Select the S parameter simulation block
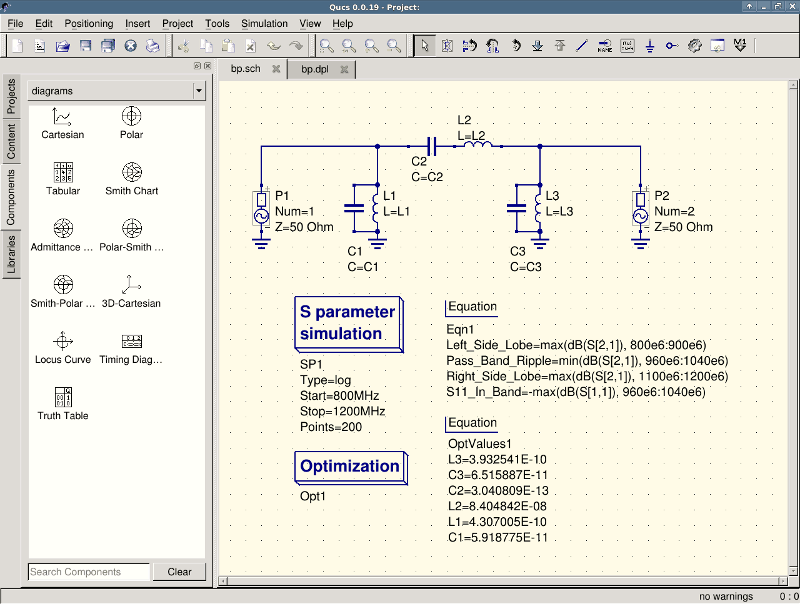This screenshot has width=800, height=604. pos(349,324)
